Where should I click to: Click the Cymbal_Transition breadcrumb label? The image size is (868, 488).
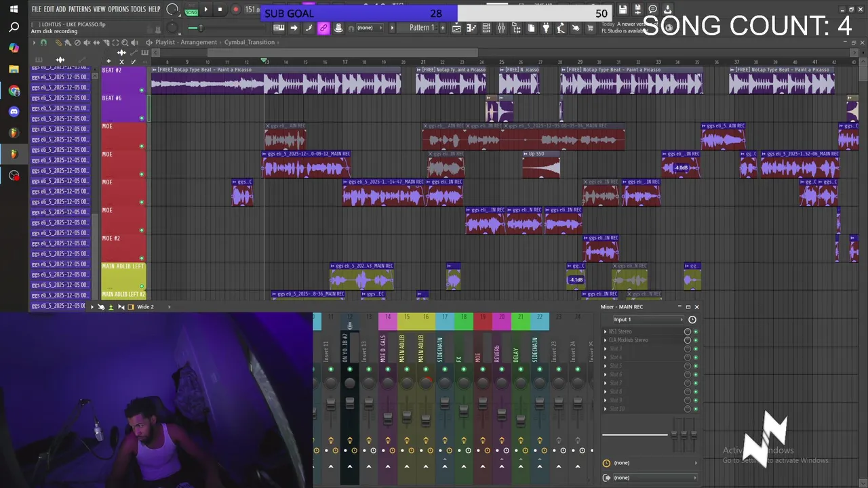(x=250, y=42)
